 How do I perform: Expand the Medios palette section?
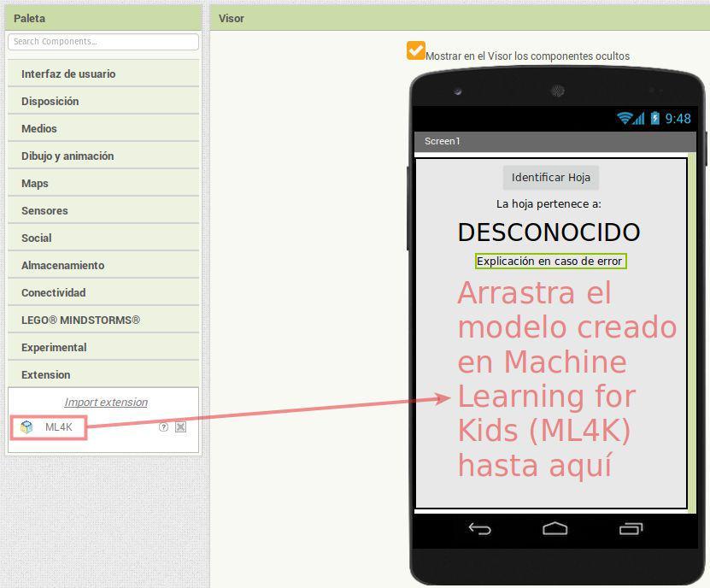click(103, 128)
